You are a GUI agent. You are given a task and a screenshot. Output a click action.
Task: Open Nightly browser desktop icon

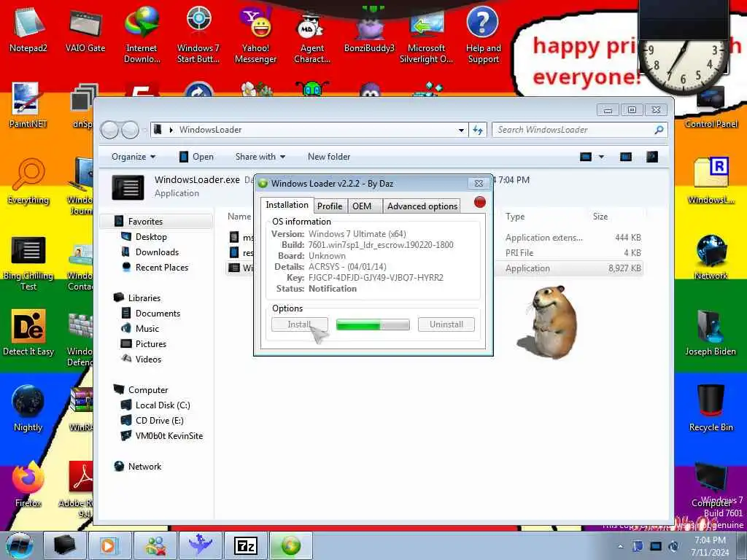click(x=28, y=408)
